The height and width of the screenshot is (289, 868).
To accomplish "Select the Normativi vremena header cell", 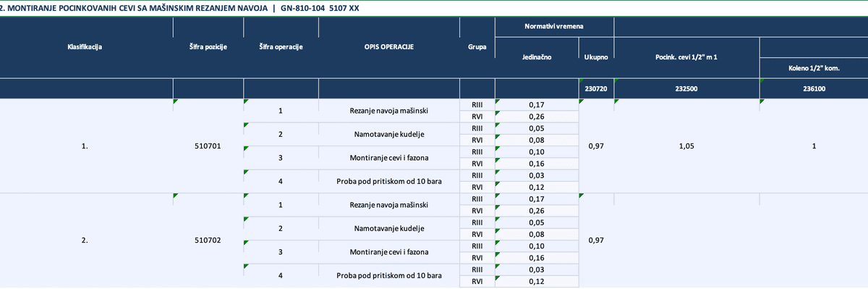I will coord(554,26).
